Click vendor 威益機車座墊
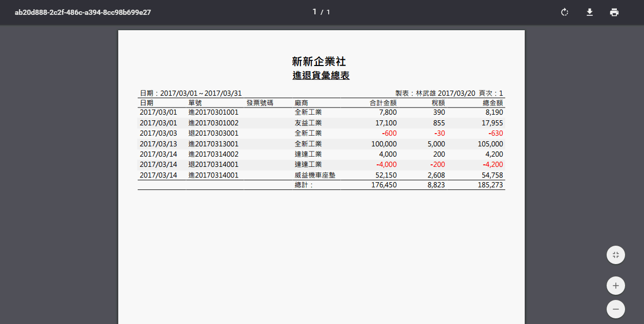The width and height of the screenshot is (644, 324). coord(315,175)
